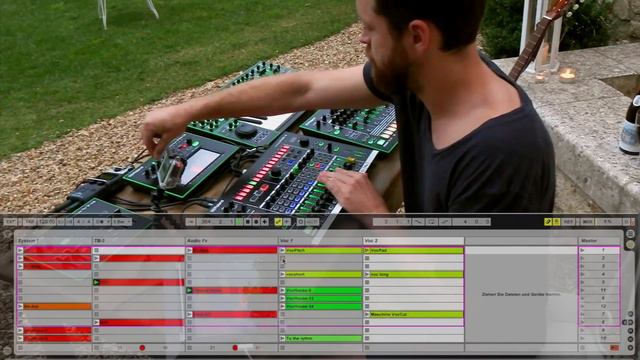Switch to Arrangement view with top-right selector

pos(631,233)
